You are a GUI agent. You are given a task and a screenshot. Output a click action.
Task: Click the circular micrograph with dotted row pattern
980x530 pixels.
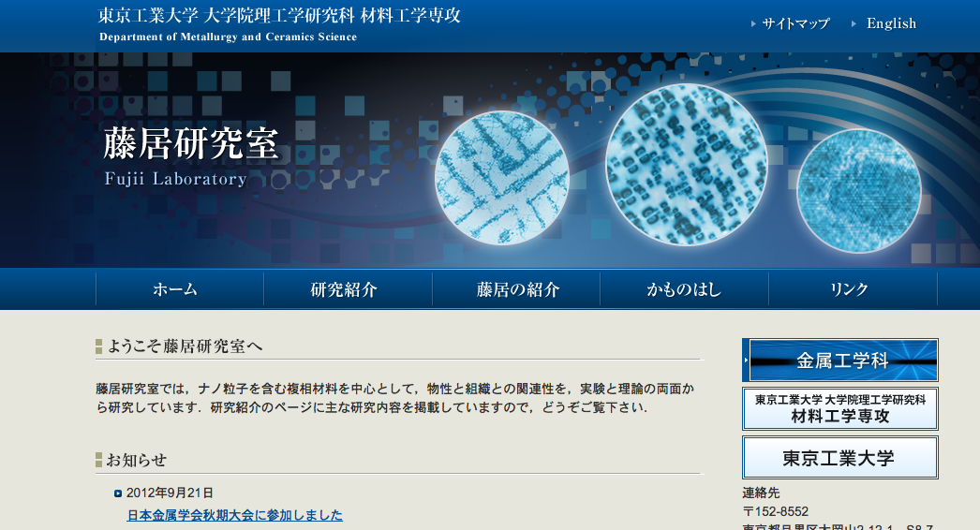point(686,165)
